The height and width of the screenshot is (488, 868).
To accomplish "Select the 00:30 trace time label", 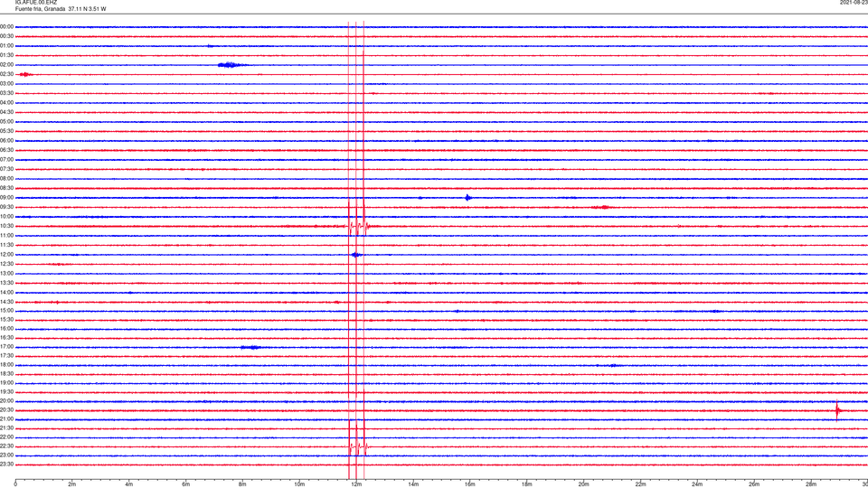I will 7,36.
